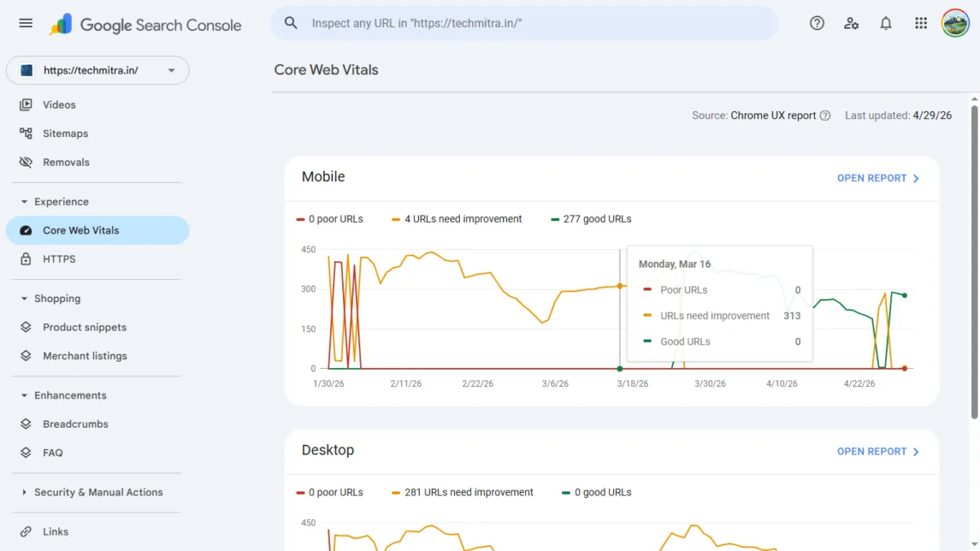Click the Breadcrumbs layers icon

(x=26, y=424)
